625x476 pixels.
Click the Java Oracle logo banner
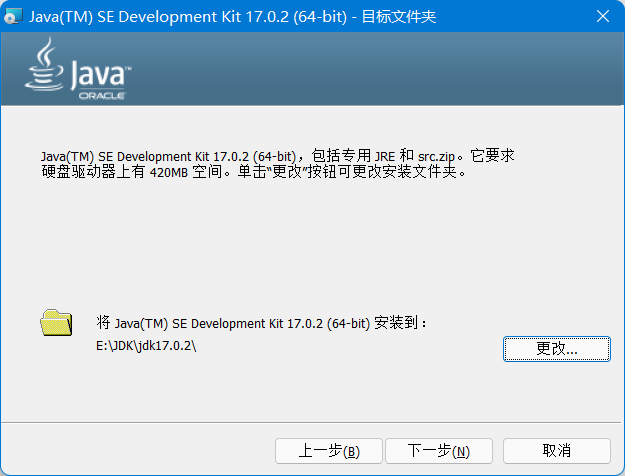tap(78, 69)
